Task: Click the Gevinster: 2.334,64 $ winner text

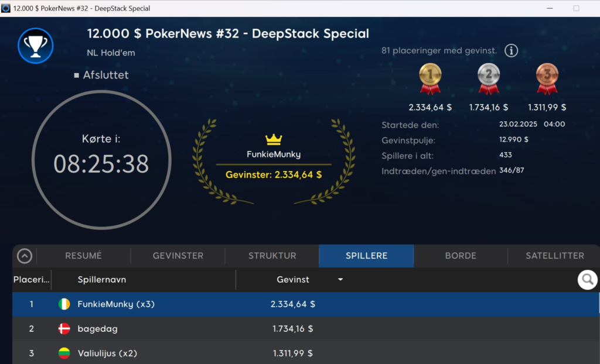Action: coord(274,175)
